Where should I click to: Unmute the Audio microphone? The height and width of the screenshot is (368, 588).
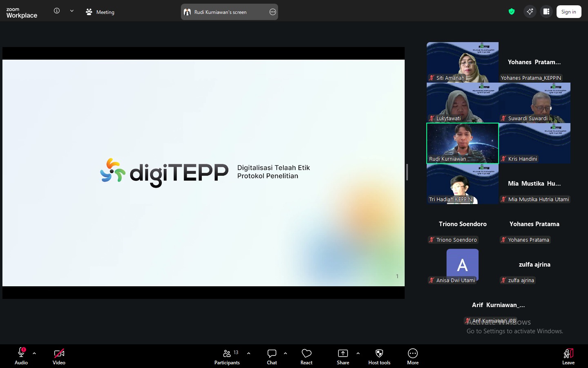[x=21, y=354]
